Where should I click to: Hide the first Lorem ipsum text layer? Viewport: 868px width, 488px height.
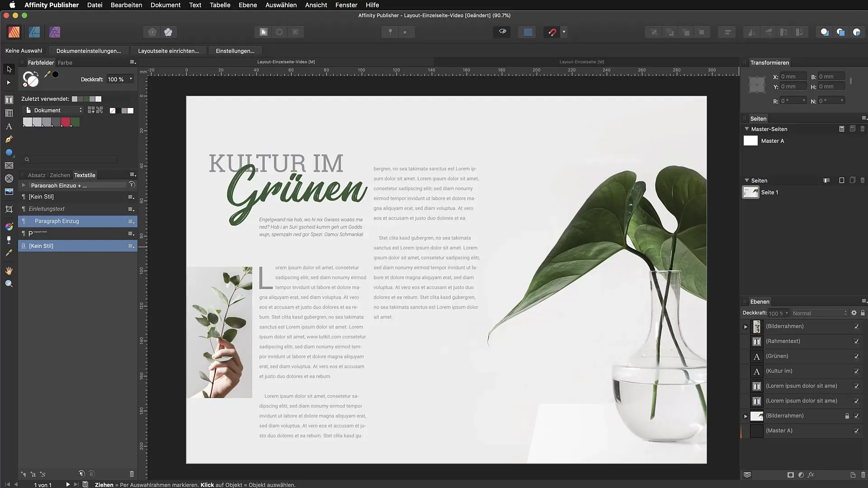(856, 386)
